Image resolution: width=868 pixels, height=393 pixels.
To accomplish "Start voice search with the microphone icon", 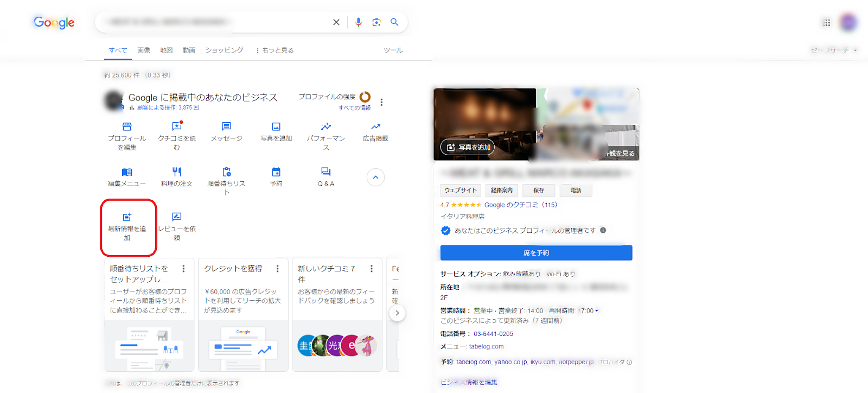I will tap(358, 22).
